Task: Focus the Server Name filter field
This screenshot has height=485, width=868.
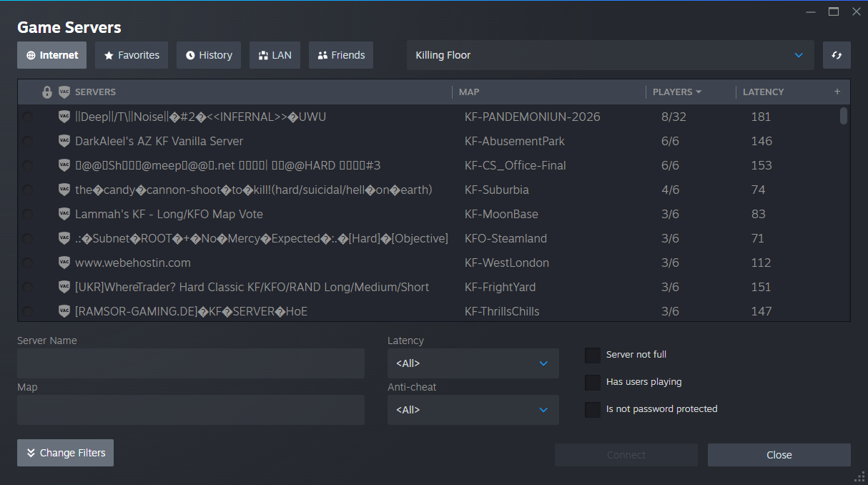Action: click(x=191, y=363)
